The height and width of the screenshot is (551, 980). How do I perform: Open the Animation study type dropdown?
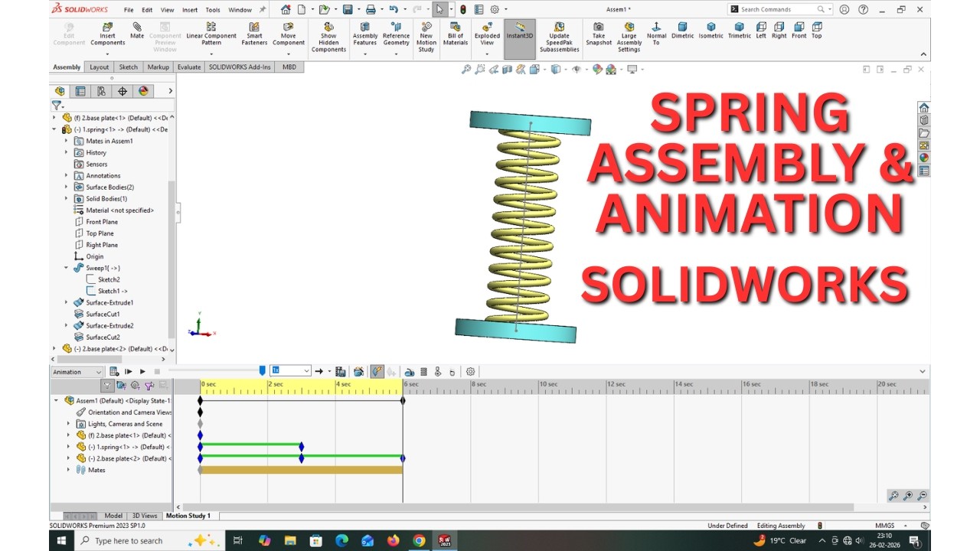point(77,372)
